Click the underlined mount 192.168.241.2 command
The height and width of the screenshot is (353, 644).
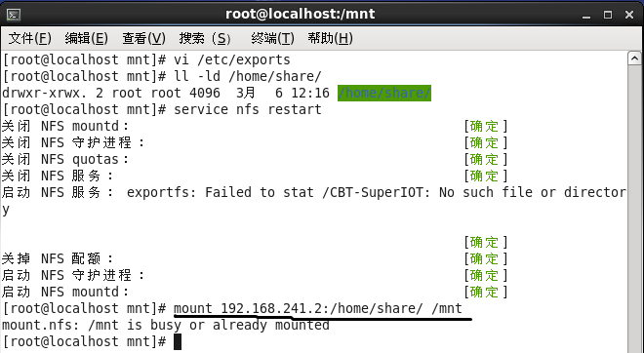tap(318, 308)
